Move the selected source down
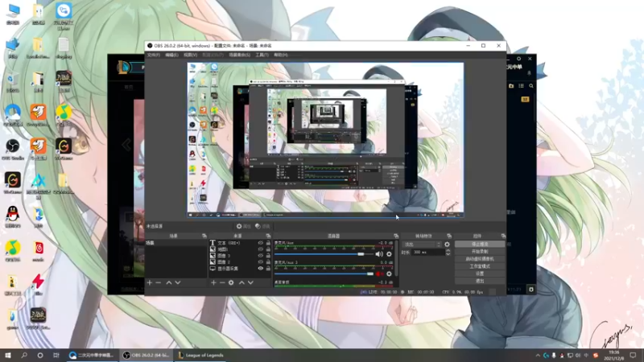This screenshot has height=362, width=644. (x=250, y=283)
